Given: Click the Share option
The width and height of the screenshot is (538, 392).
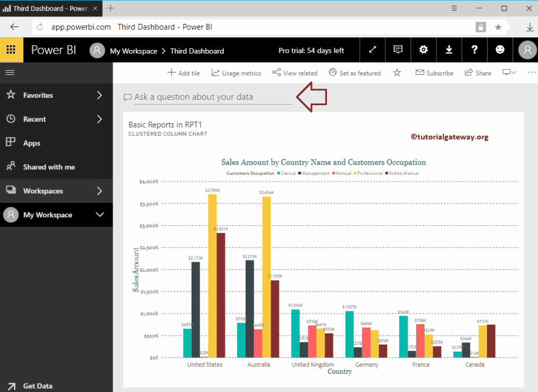Looking at the screenshot, I should coord(477,73).
